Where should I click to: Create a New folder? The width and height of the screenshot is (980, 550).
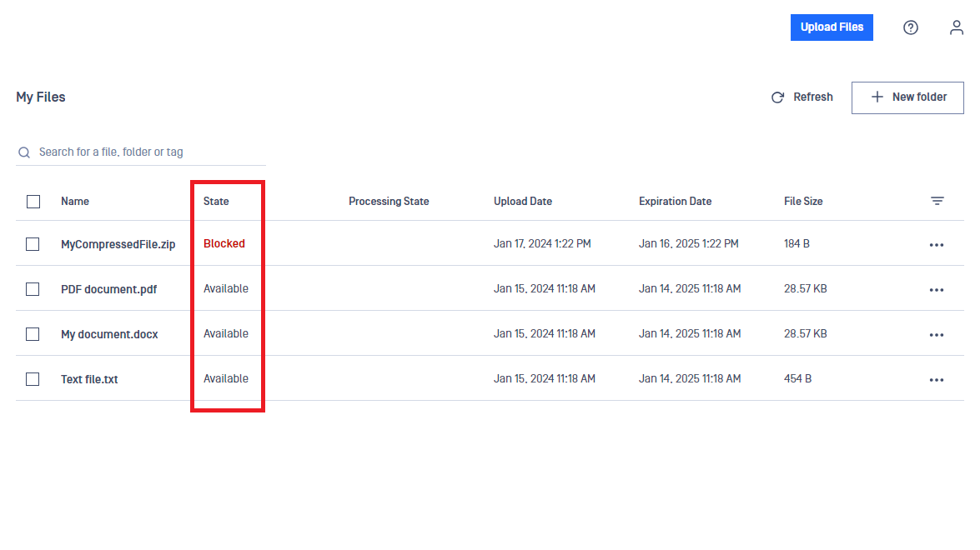pyautogui.click(x=907, y=97)
